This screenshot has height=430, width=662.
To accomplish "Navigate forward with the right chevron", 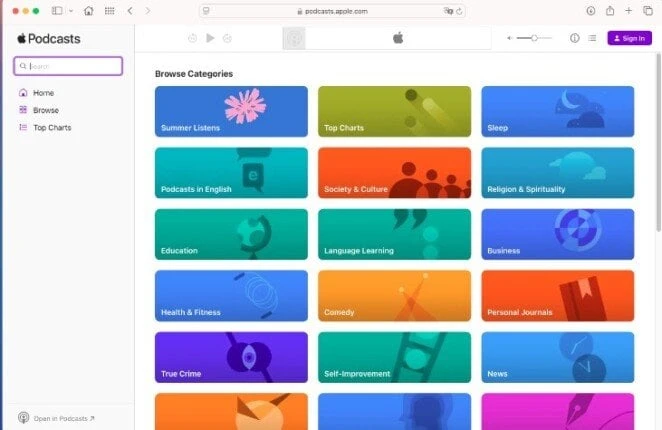I will click(x=147, y=11).
